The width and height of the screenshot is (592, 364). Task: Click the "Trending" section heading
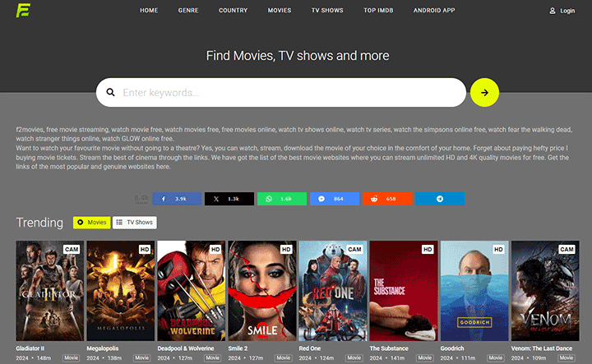click(x=39, y=223)
